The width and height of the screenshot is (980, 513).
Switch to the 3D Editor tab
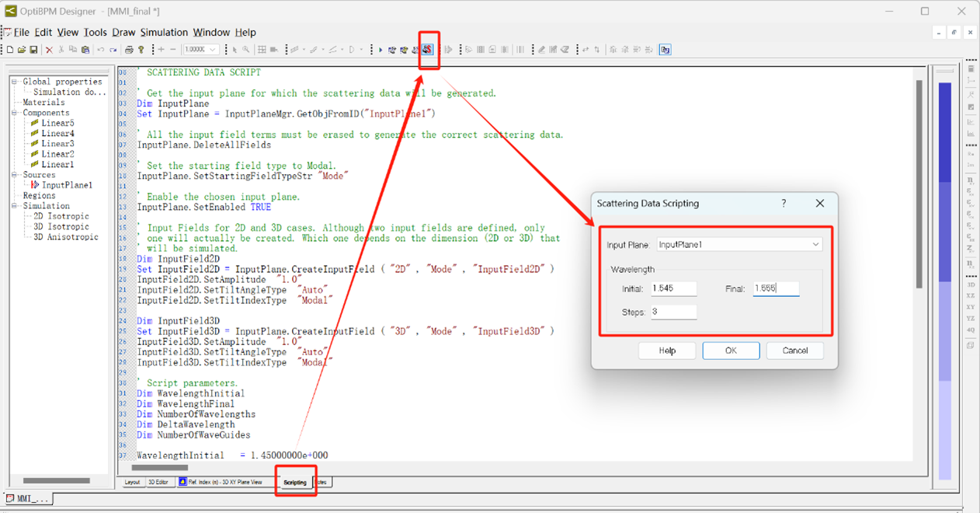click(158, 483)
